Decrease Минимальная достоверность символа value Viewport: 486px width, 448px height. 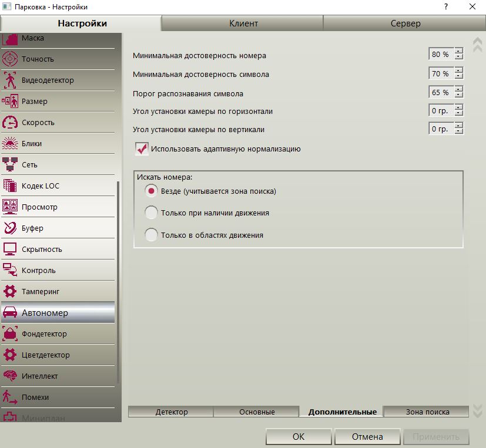[458, 76]
